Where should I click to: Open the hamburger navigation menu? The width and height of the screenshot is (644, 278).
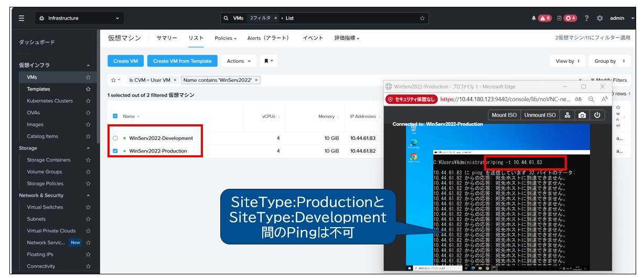point(22,18)
